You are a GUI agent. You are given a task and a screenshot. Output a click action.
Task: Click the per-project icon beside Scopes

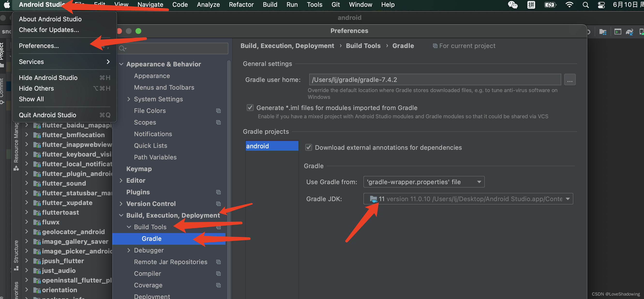coord(218,122)
